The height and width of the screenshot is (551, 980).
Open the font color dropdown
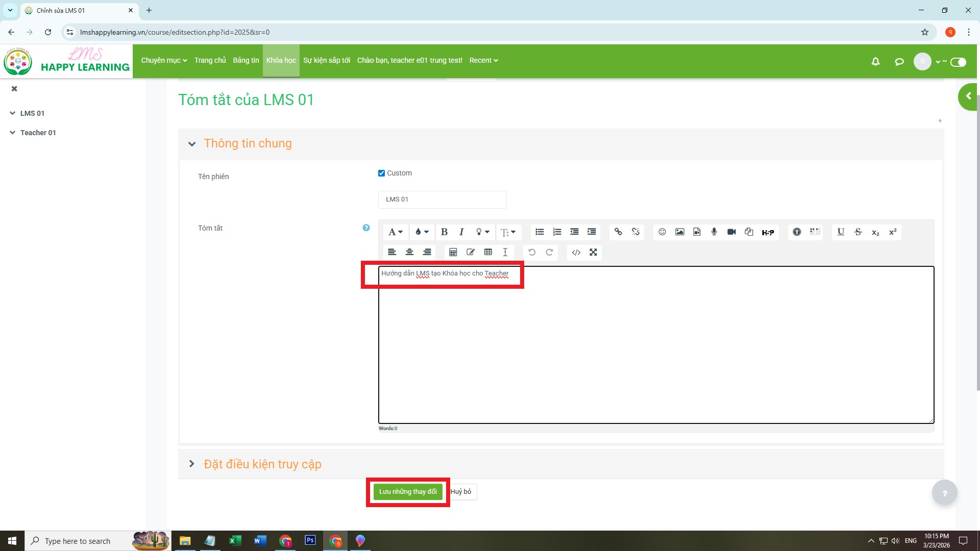pyautogui.click(x=422, y=232)
